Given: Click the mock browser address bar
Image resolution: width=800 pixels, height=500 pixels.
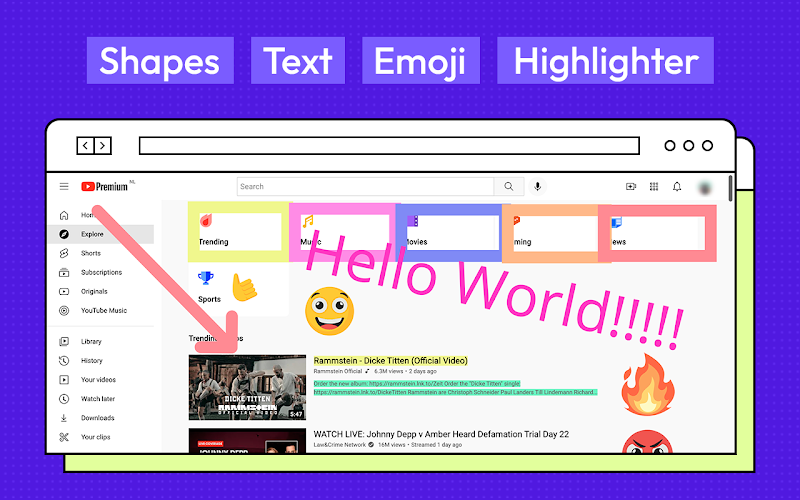Looking at the screenshot, I should pos(389,145).
